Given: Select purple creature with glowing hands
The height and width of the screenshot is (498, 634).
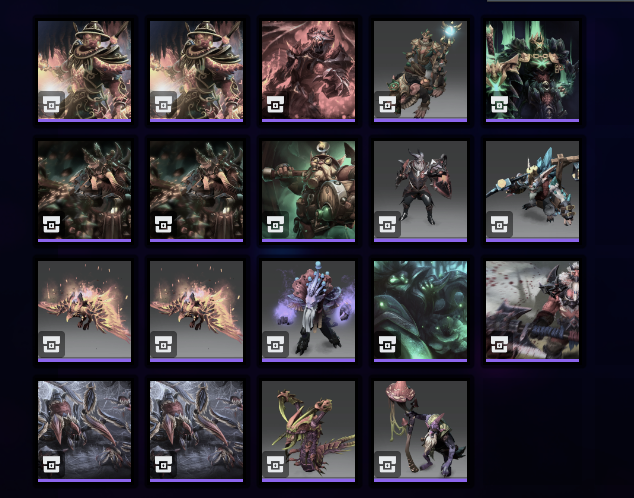Looking at the screenshot, I should point(309,311).
